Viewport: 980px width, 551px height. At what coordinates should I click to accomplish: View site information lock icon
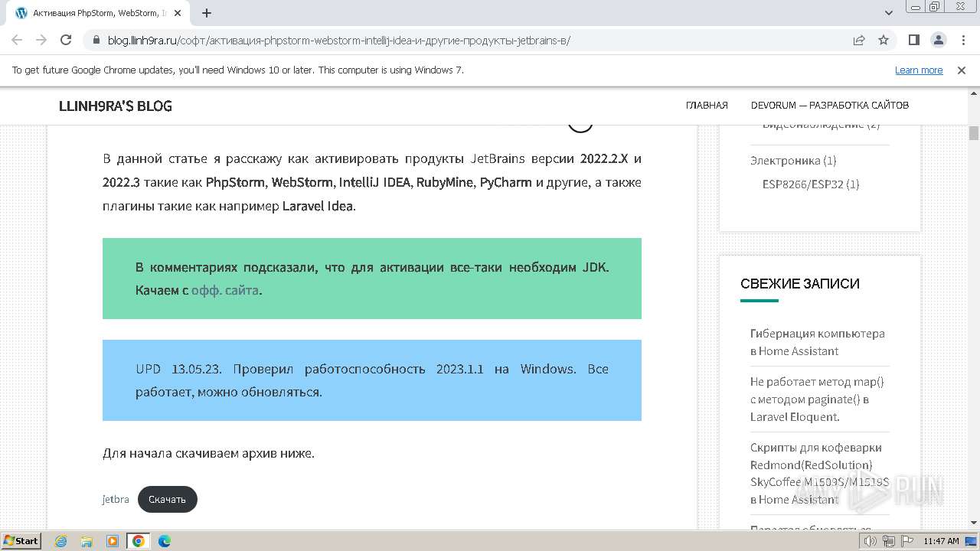coord(96,40)
